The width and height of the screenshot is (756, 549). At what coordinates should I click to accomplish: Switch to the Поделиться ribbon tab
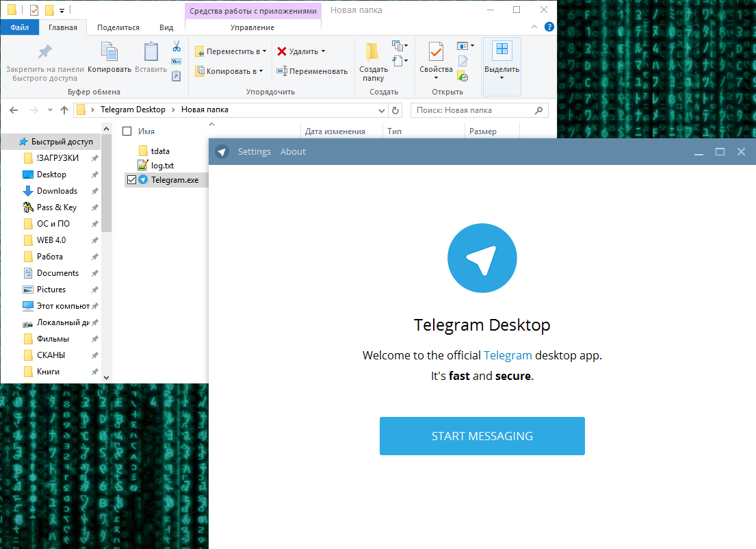point(118,27)
